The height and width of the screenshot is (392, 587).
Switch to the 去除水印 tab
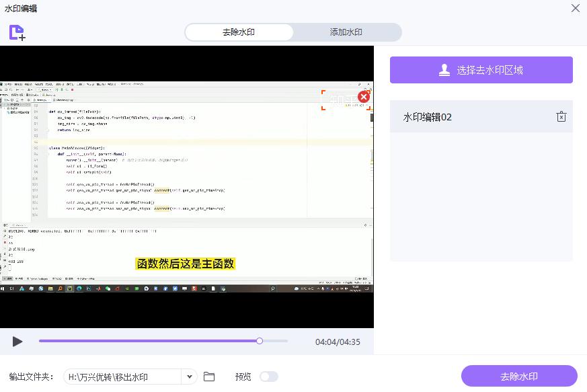coord(239,32)
